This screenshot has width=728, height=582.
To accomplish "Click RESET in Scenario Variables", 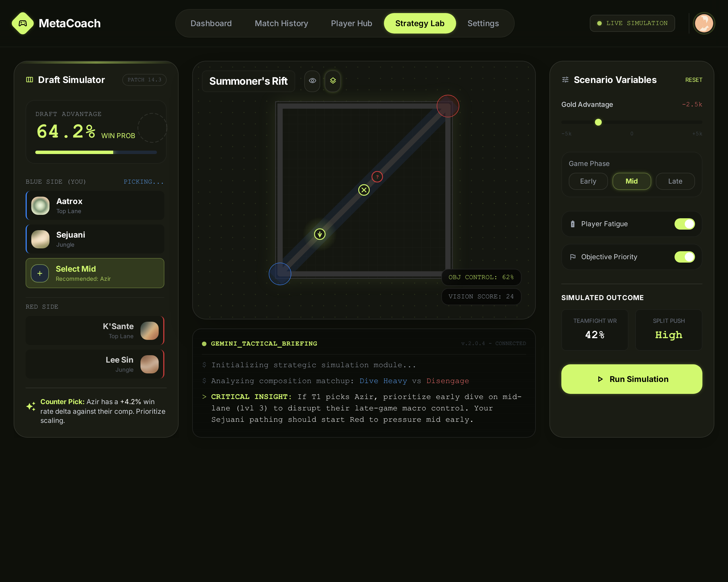I will tap(694, 80).
